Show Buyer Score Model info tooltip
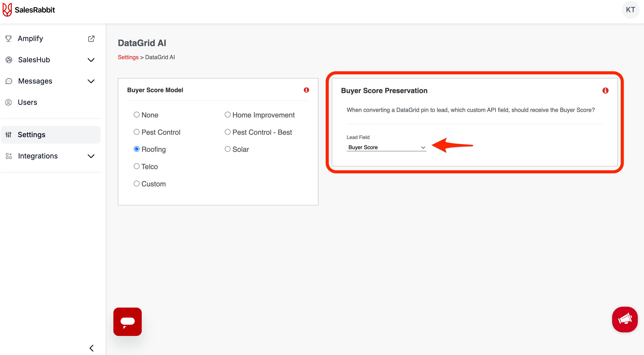644x355 pixels. [306, 90]
